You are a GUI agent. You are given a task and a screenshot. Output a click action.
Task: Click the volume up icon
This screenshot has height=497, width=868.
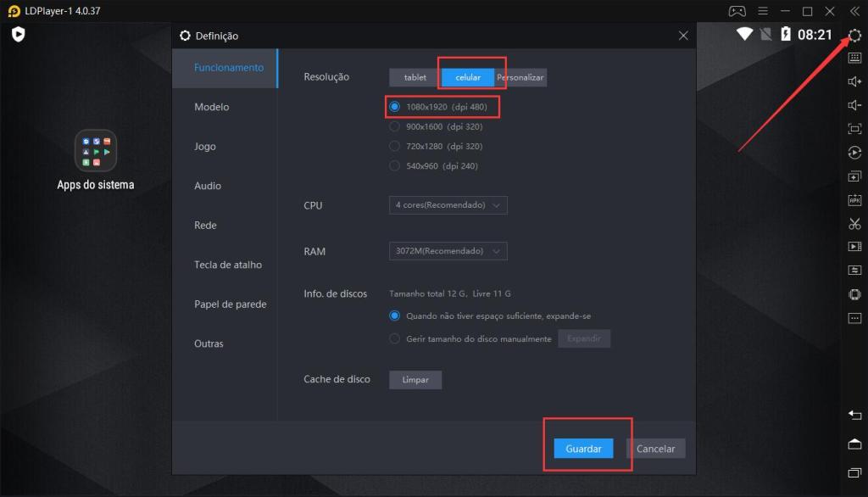tap(854, 81)
